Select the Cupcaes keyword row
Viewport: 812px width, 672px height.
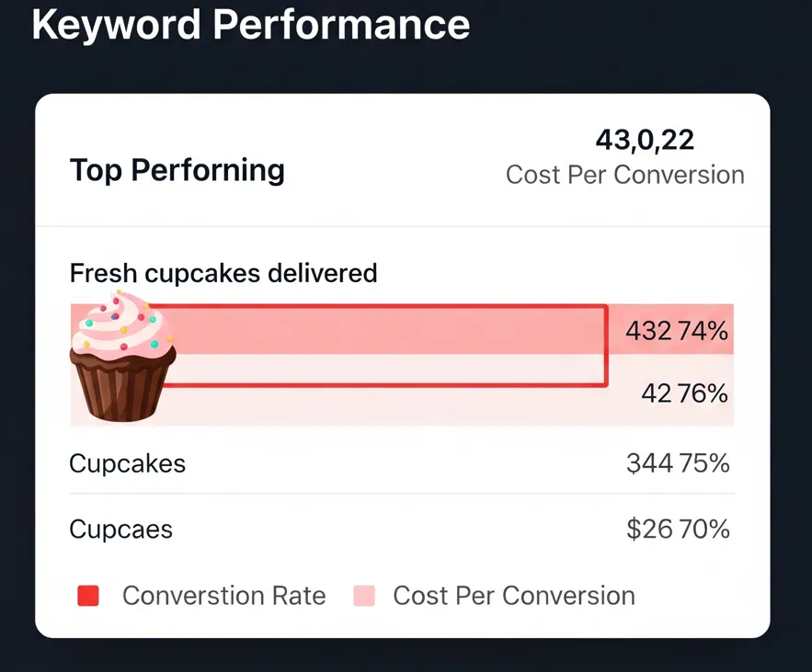[121, 530]
